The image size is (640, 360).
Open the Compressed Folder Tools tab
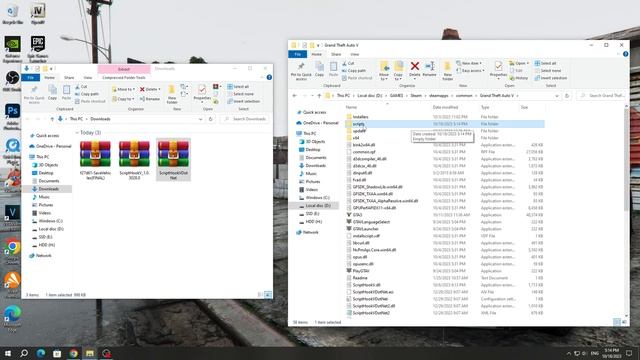pyautogui.click(x=124, y=78)
